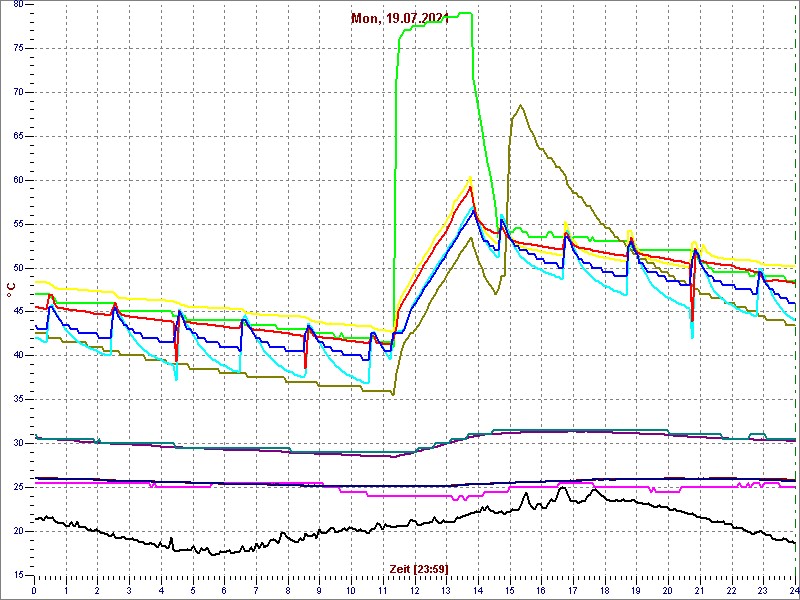Click the °C unit label
Image resolution: width=800 pixels, height=600 pixels.
[10, 289]
